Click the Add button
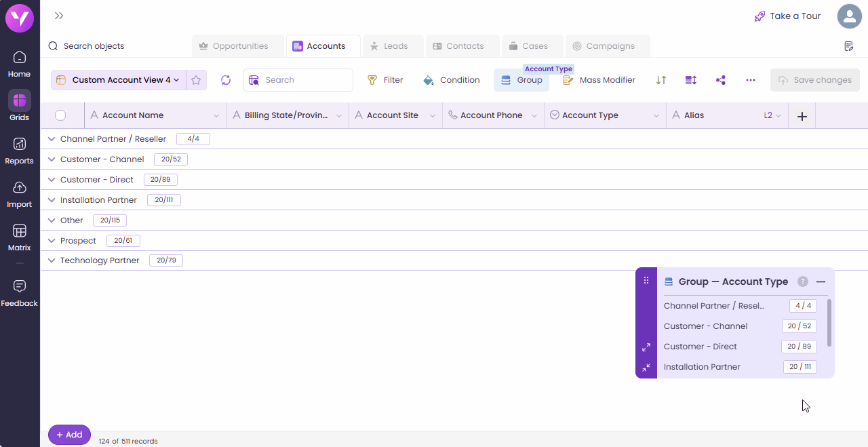 69,435
